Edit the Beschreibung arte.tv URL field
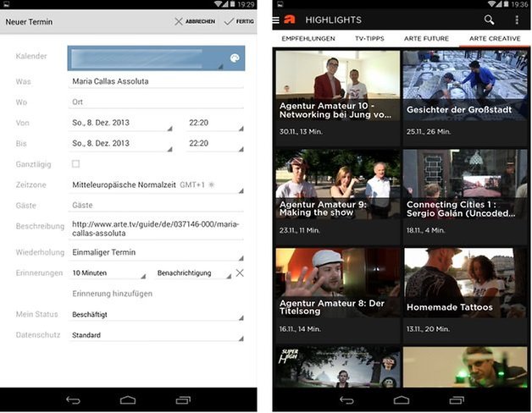 [156, 229]
